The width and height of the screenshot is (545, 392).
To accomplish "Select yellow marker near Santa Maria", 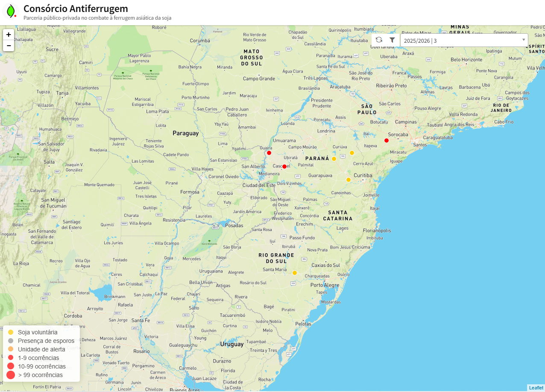I will 294,273.
